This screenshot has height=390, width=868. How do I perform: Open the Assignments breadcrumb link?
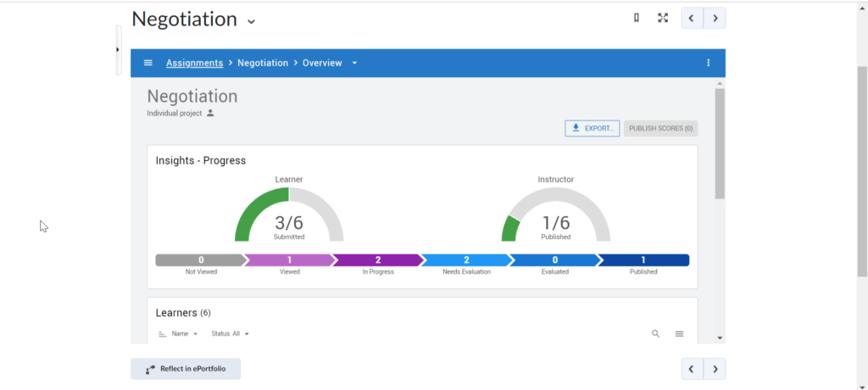click(194, 63)
